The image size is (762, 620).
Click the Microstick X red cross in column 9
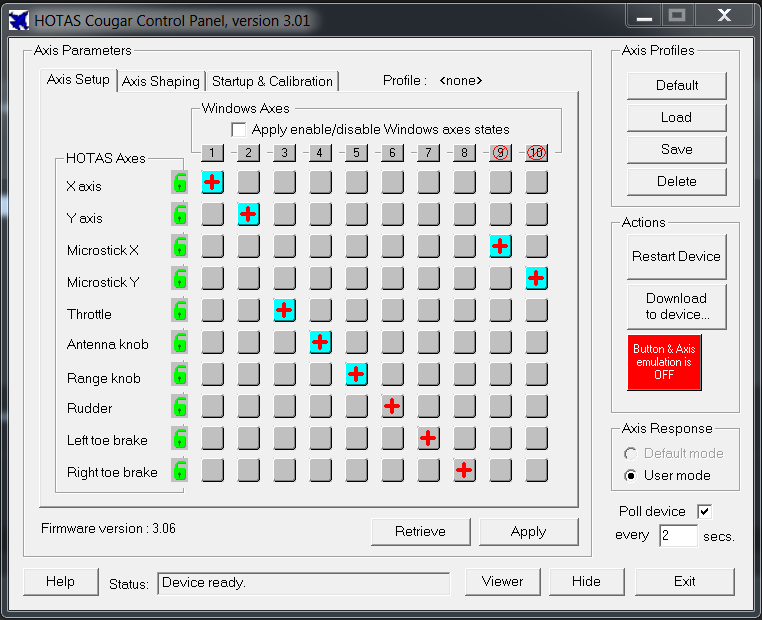click(x=500, y=246)
